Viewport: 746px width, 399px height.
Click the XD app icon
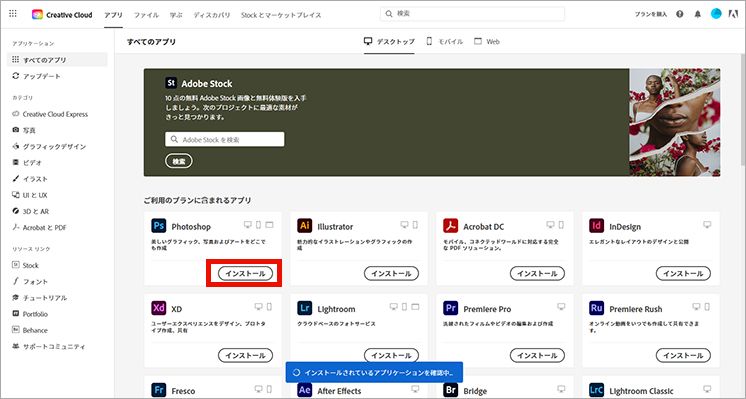pos(158,308)
